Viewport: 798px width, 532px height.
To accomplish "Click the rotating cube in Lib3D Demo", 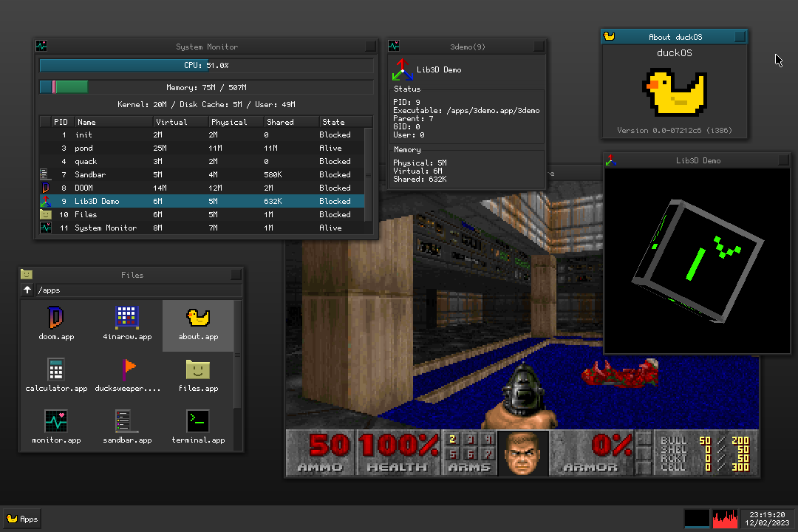I will click(698, 261).
